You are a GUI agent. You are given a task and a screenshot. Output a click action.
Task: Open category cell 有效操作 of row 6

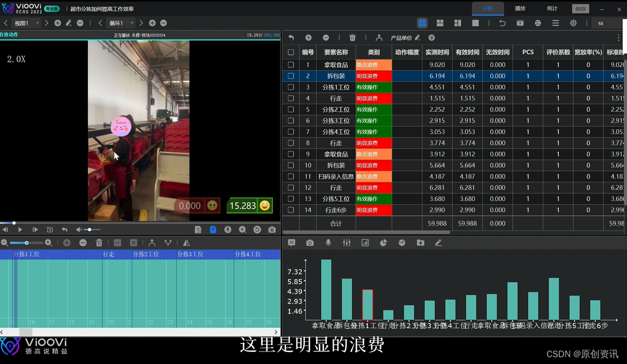click(x=374, y=121)
